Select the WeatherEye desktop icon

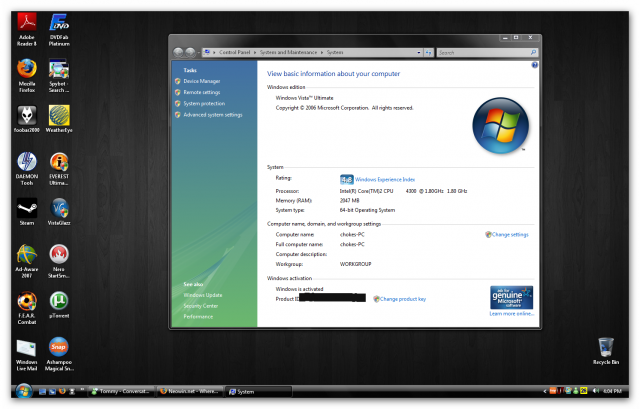point(59,119)
